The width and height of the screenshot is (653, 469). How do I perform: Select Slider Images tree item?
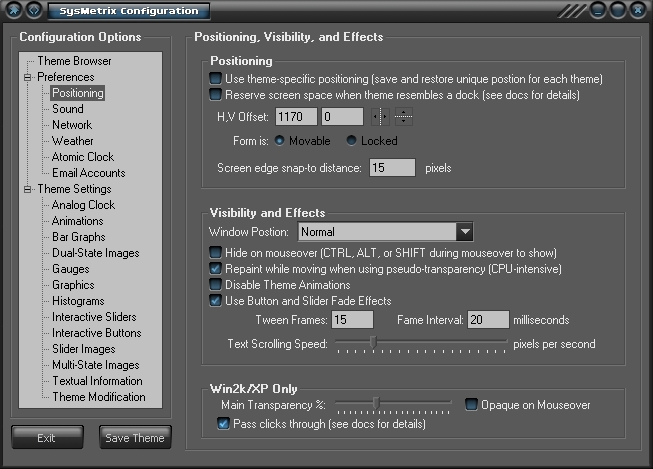(84, 349)
